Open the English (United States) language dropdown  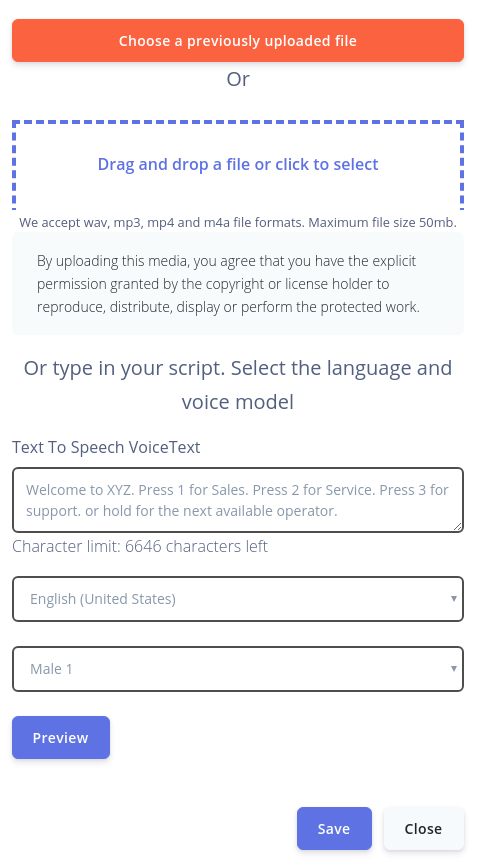(x=238, y=599)
